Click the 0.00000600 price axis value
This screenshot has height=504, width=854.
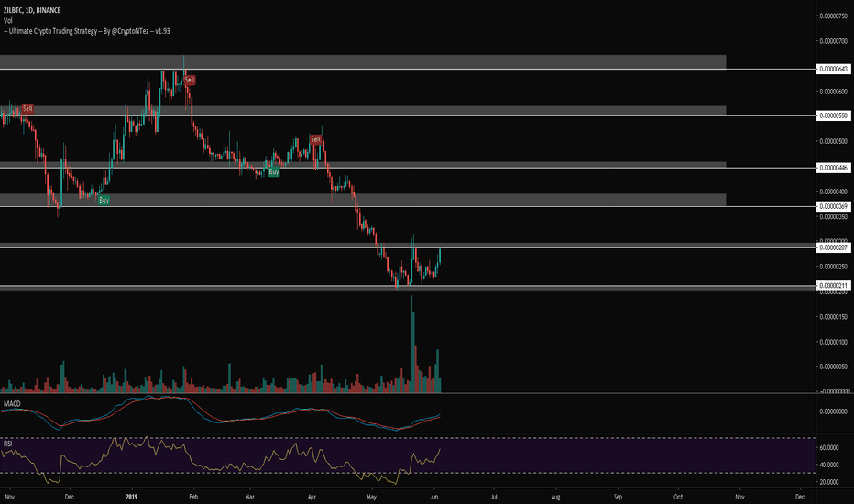pyautogui.click(x=833, y=92)
